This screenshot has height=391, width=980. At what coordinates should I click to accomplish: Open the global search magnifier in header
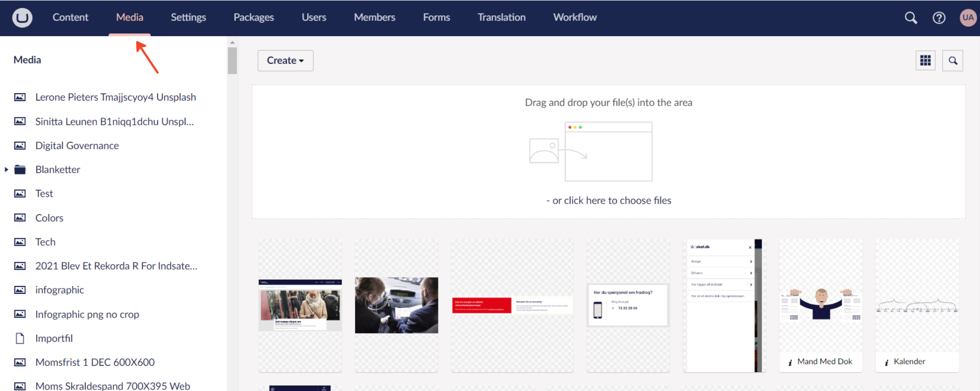point(911,18)
